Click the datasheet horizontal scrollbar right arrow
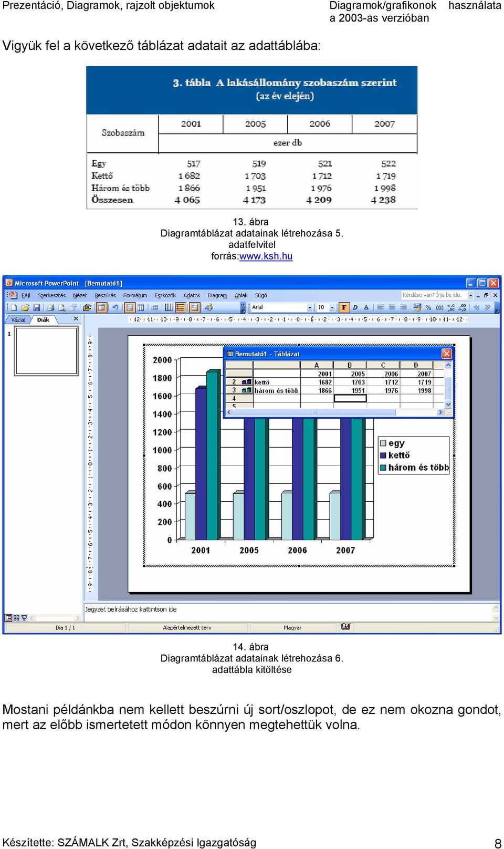The width and height of the screenshot is (504, 849). (440, 412)
